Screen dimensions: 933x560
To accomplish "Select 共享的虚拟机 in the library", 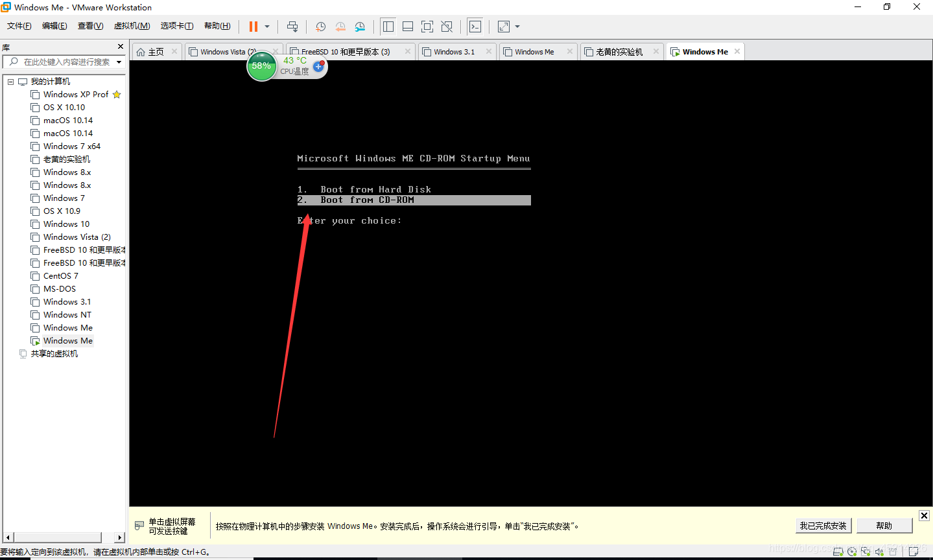I will click(x=54, y=354).
